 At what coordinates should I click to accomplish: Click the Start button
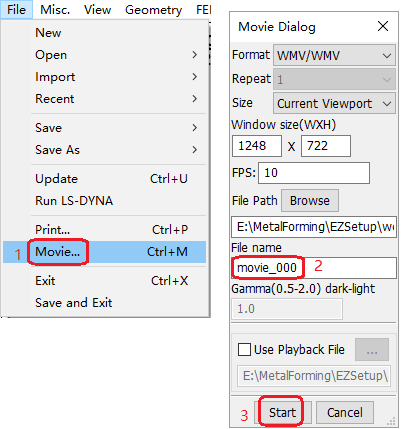[282, 412]
